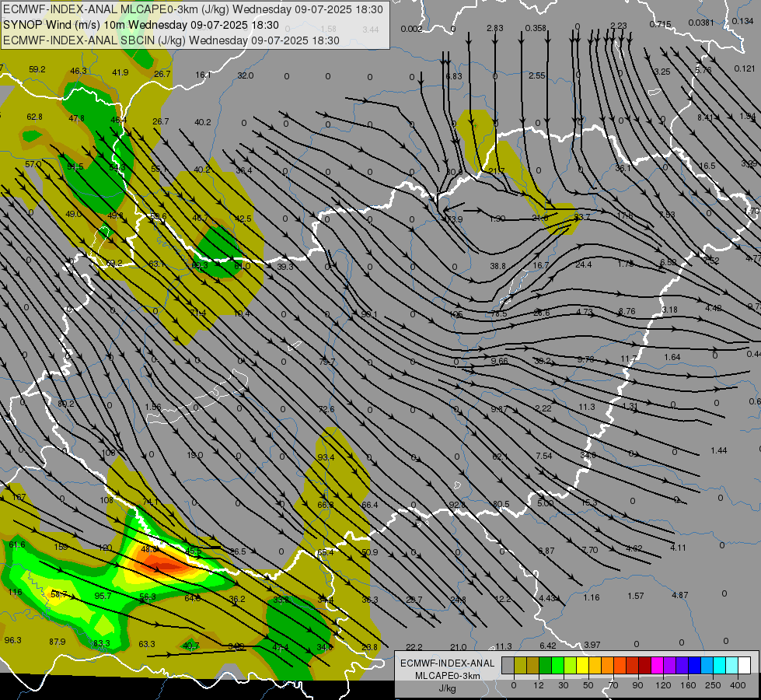Click the grid value 0.715
Screen dimensions: 761x700
click(660, 24)
